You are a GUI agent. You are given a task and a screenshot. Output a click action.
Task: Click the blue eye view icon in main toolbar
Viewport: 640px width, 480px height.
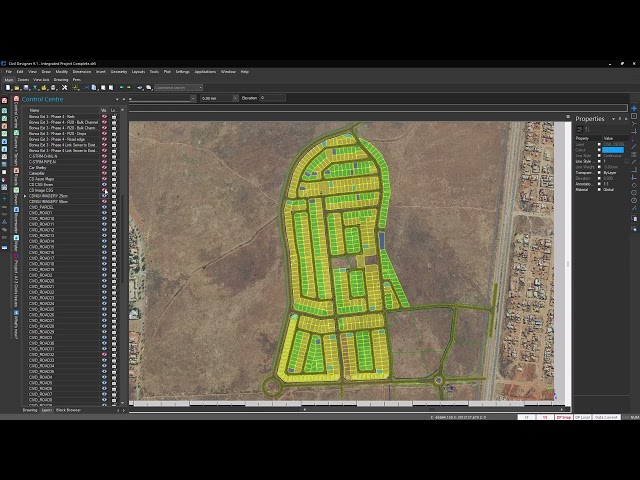click(x=140, y=87)
